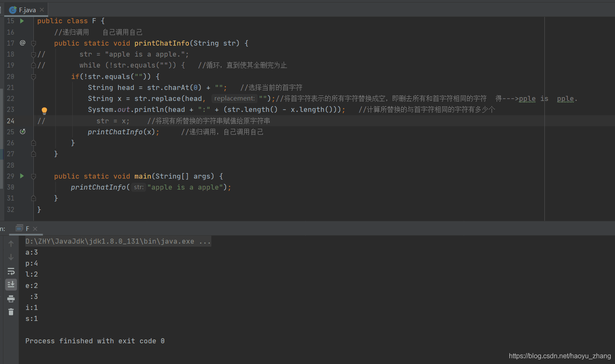Viewport: 615px width, 364px height.
Task: Click line number 24 in the gutter
Action: click(x=11, y=121)
